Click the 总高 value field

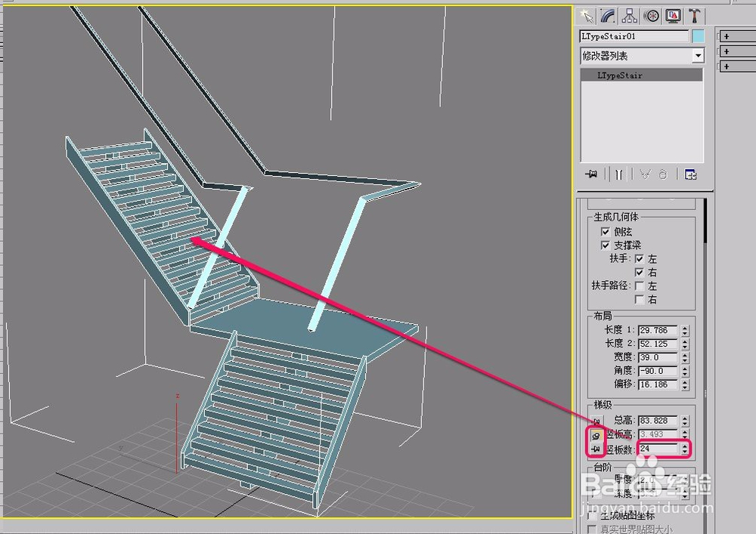coord(658,421)
